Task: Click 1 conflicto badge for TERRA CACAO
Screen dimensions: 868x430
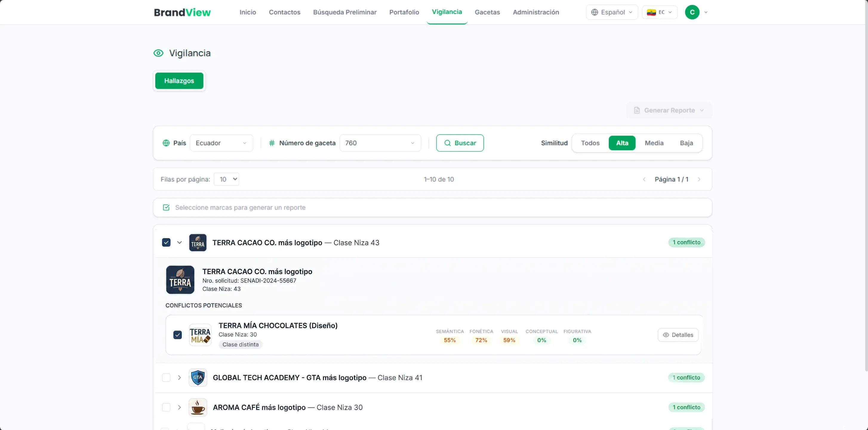Action: (x=687, y=242)
